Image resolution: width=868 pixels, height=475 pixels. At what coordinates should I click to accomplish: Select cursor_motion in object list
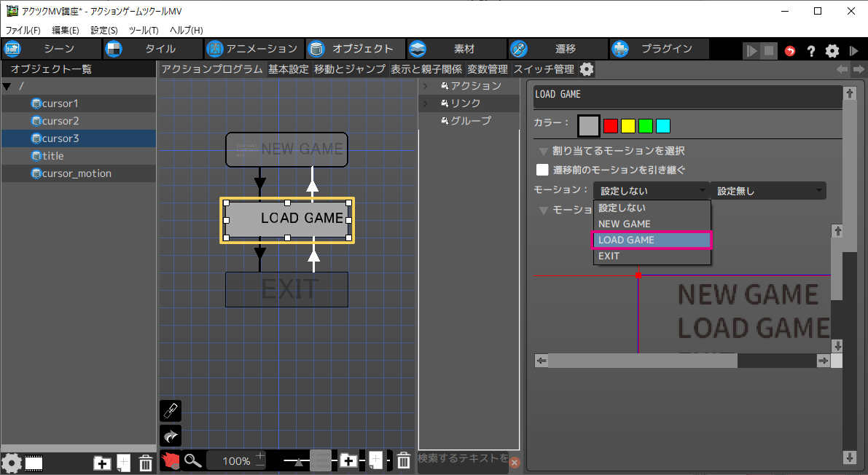tap(77, 173)
